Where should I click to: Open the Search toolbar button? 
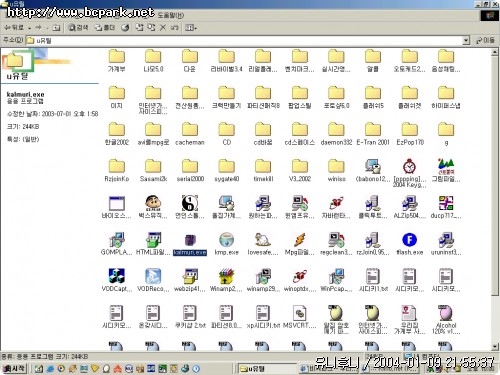(x=78, y=28)
